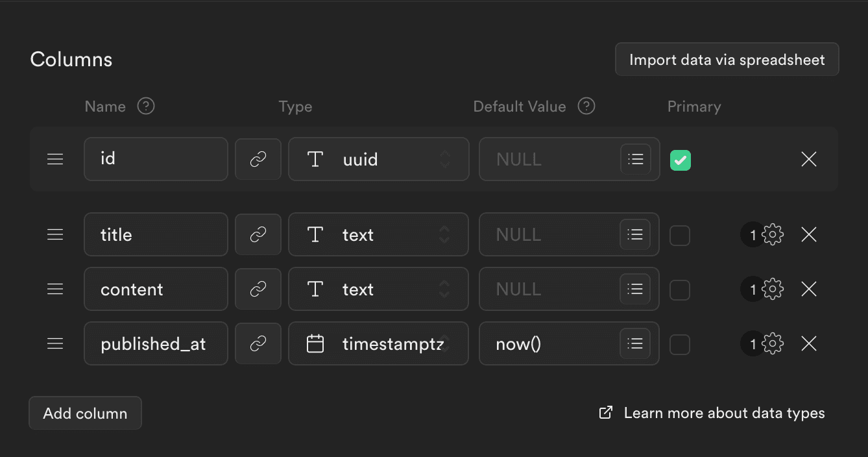
Task: Click the help icon next to Default Value header
Action: pos(586,106)
